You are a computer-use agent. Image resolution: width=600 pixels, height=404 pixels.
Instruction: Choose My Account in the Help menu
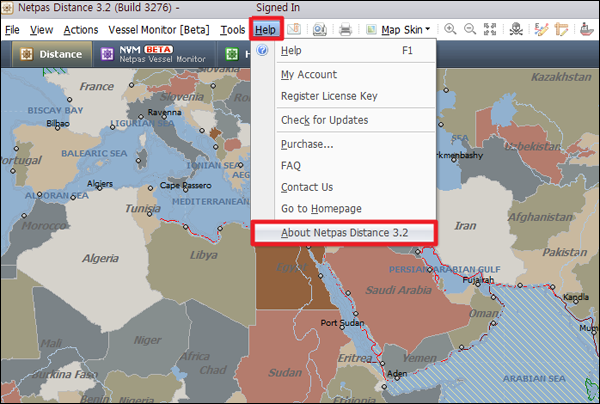(344, 74)
